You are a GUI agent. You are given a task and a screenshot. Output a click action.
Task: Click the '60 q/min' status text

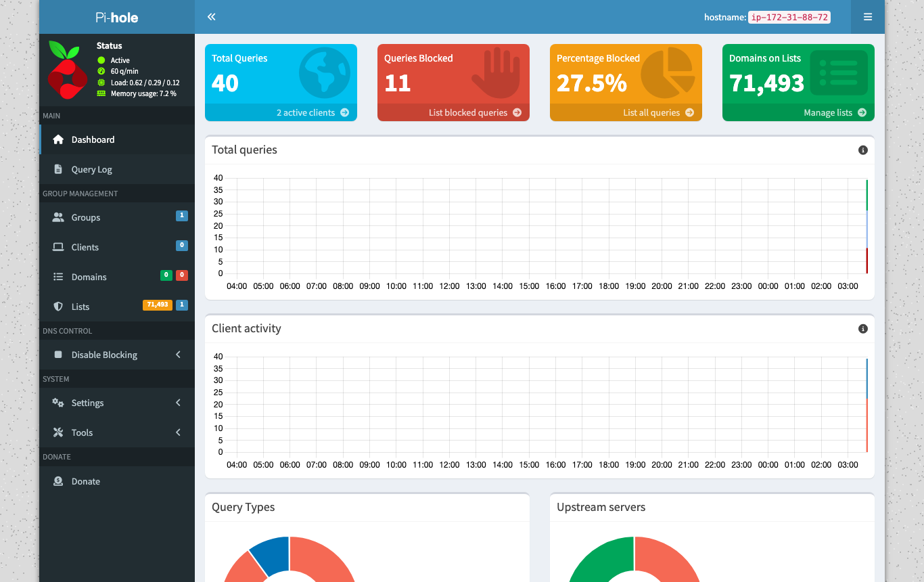(124, 71)
